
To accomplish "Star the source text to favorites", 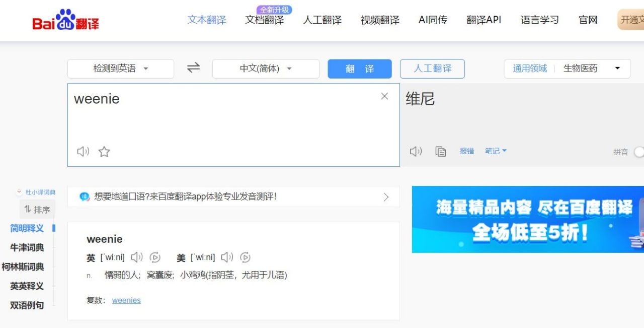I will click(x=104, y=151).
